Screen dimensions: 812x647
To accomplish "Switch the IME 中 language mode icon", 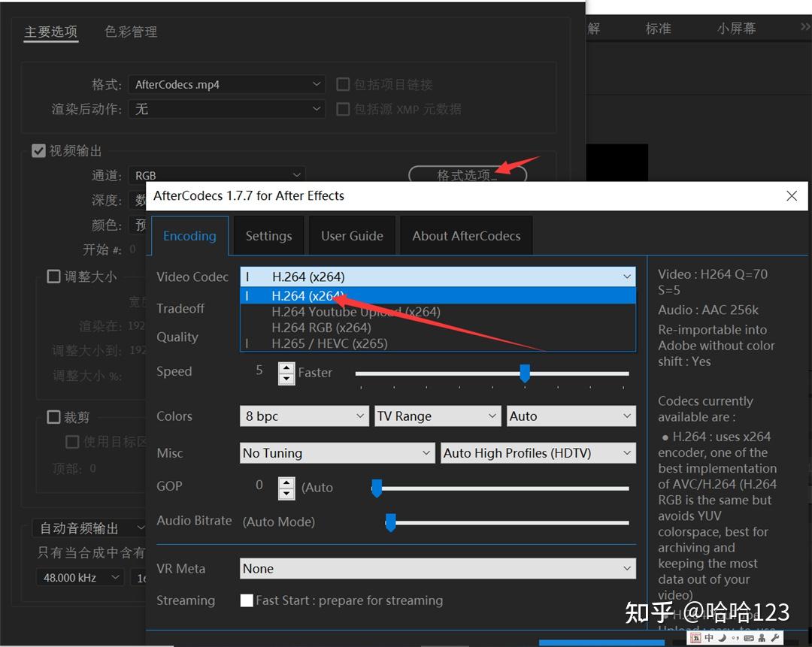I will click(709, 638).
